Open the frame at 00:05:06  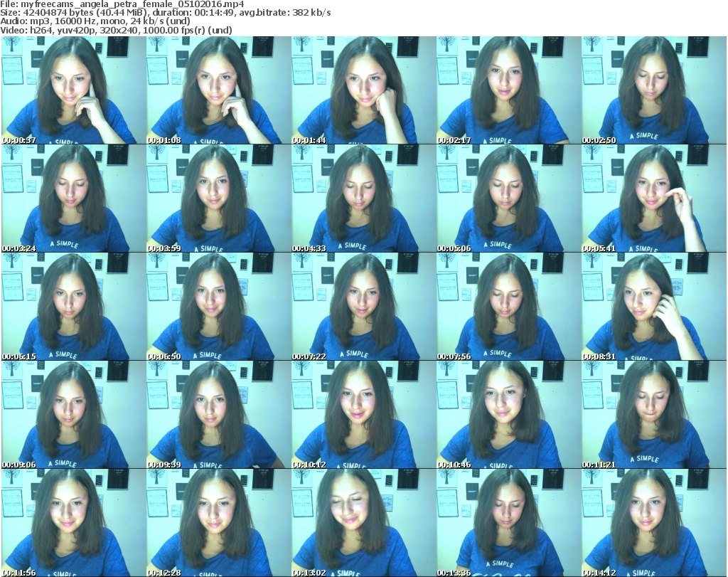(x=508, y=198)
